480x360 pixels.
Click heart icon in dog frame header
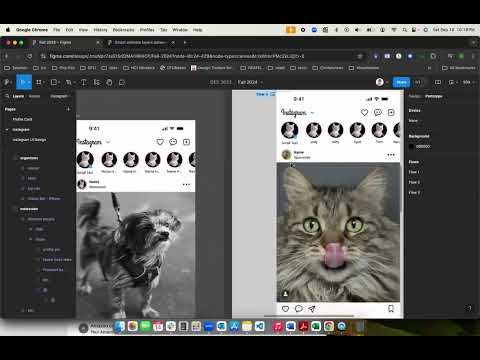coord(160,142)
